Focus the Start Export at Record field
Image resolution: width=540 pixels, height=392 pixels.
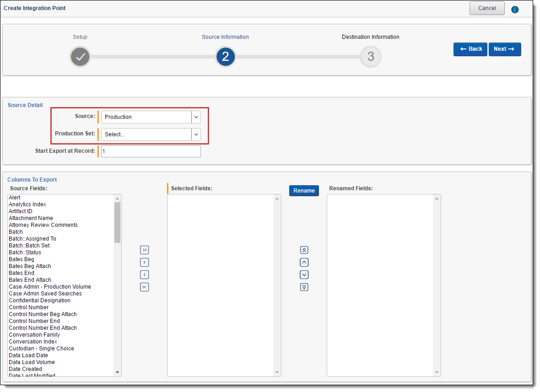tap(151, 151)
